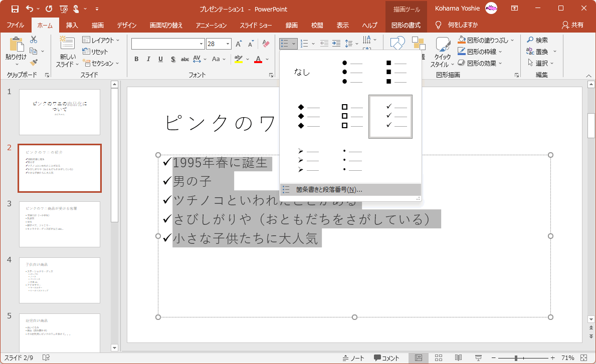Copy format with the Format Painter brush
This screenshot has height=364, width=596.
coord(34,62)
